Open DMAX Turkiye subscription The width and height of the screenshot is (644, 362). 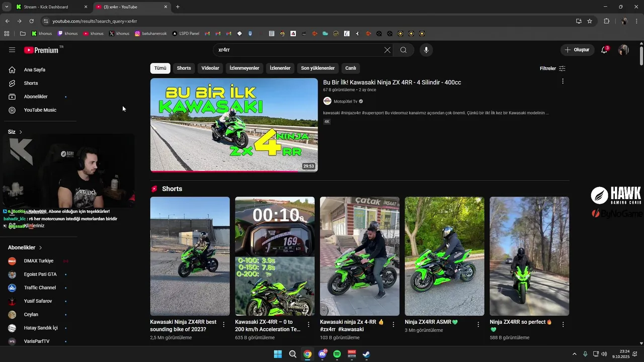(38, 261)
